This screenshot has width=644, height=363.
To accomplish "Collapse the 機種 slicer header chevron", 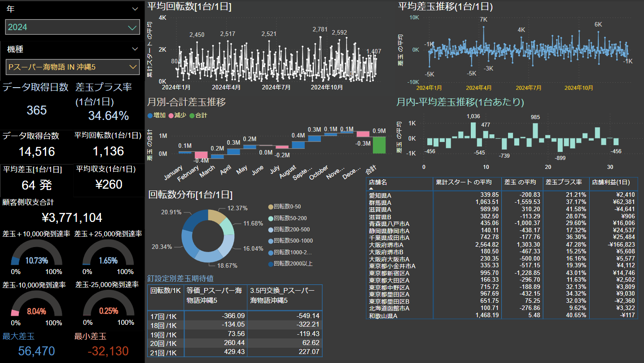I will click(x=135, y=49).
